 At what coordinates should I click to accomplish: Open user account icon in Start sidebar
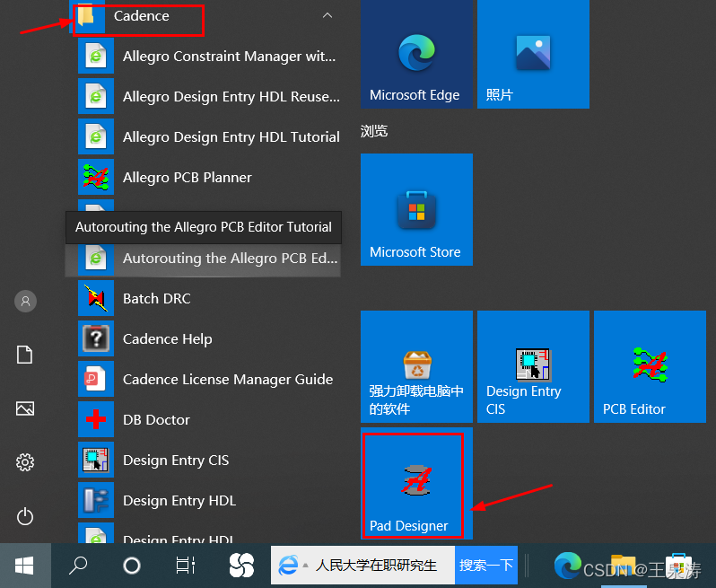click(x=25, y=301)
